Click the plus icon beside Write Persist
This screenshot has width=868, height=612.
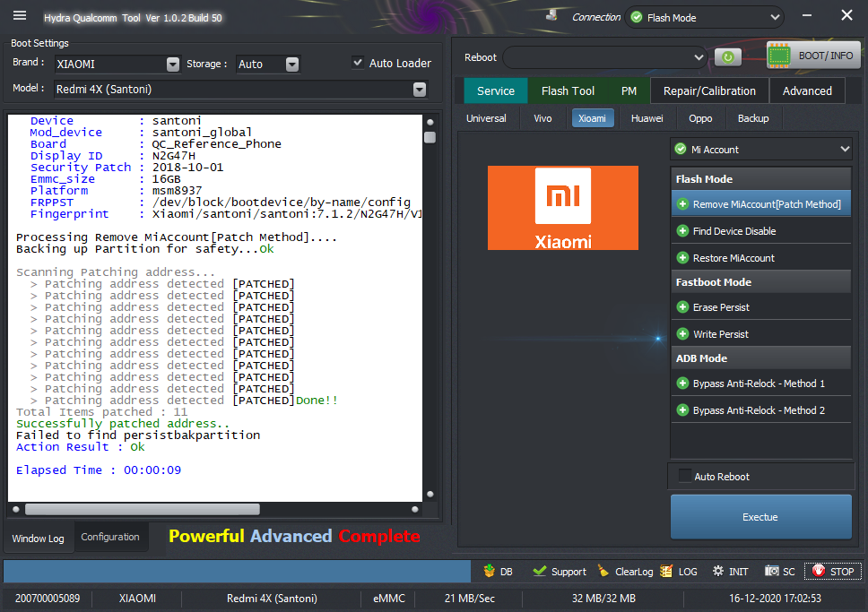[x=682, y=333]
